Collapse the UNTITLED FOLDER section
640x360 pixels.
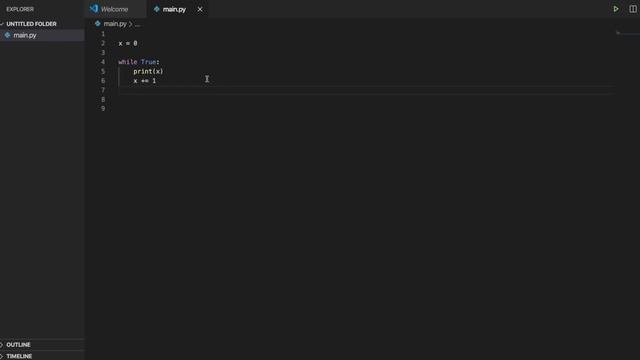point(31,24)
